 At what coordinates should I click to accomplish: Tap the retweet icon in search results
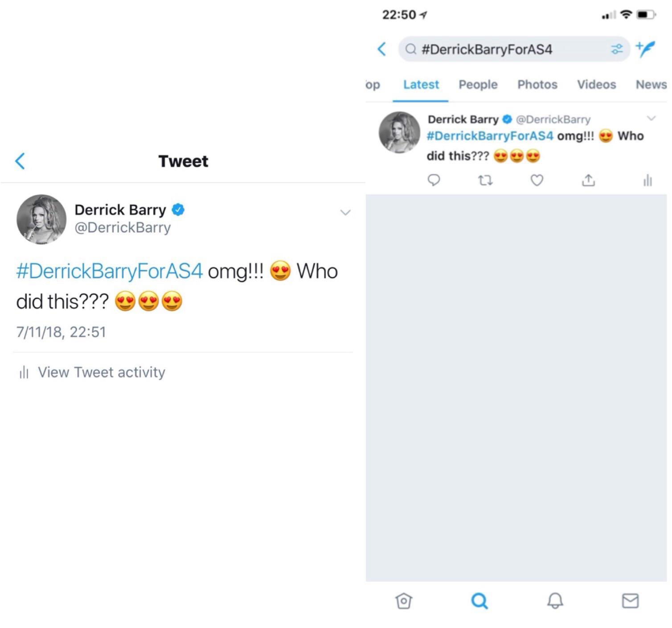(485, 180)
